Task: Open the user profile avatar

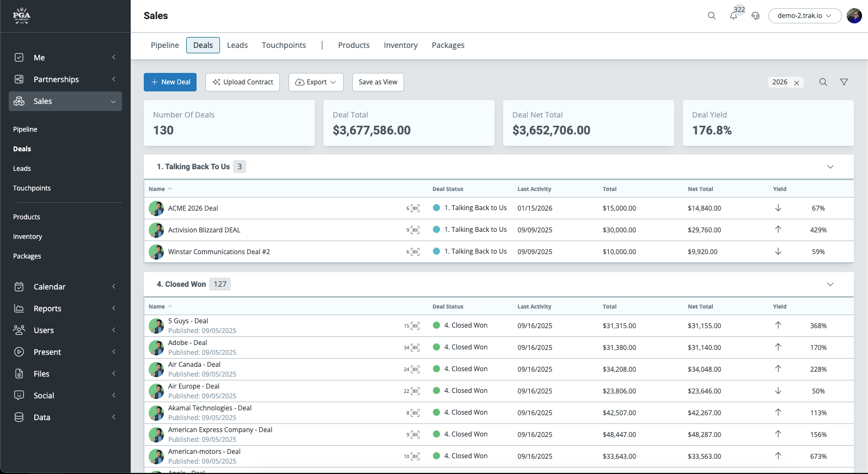Action: click(854, 16)
